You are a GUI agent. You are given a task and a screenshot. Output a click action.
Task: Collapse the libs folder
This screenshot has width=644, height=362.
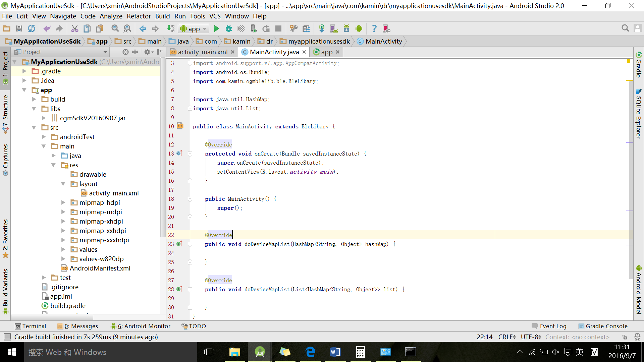[x=34, y=109]
